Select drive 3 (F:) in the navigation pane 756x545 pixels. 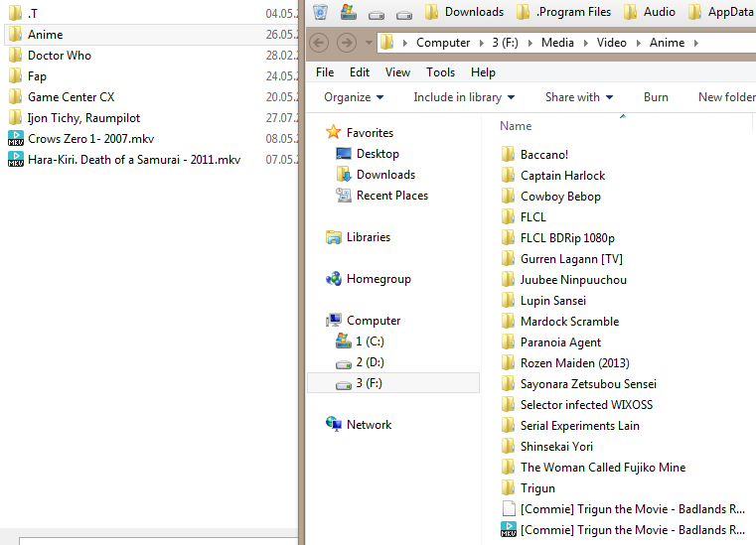pyautogui.click(x=393, y=383)
